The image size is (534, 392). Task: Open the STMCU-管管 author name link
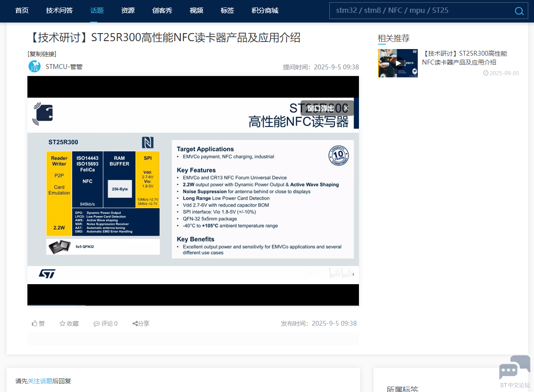[64, 67]
